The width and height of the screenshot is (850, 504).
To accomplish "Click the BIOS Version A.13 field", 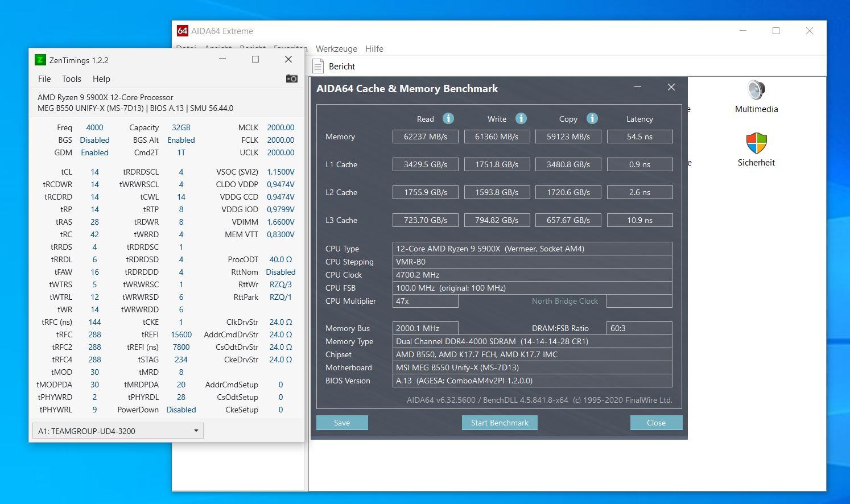I will (533, 381).
